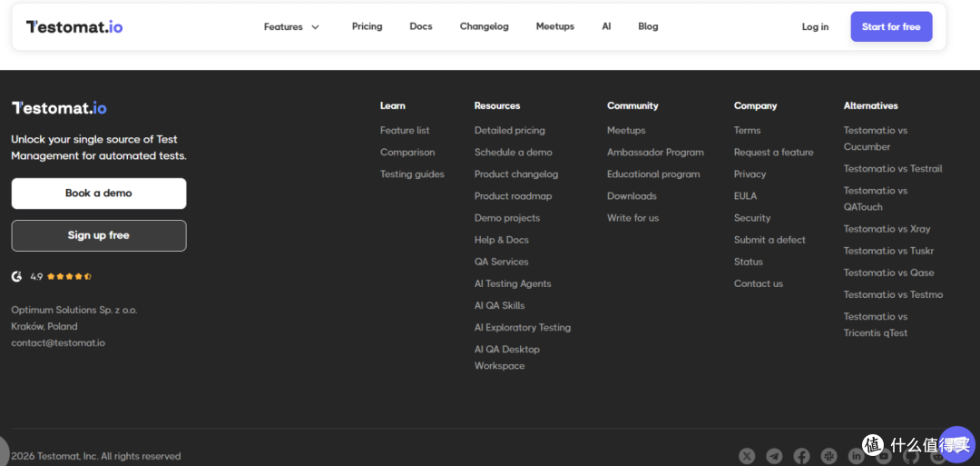Open the Downloads link
The height and width of the screenshot is (466, 980).
[x=632, y=196]
